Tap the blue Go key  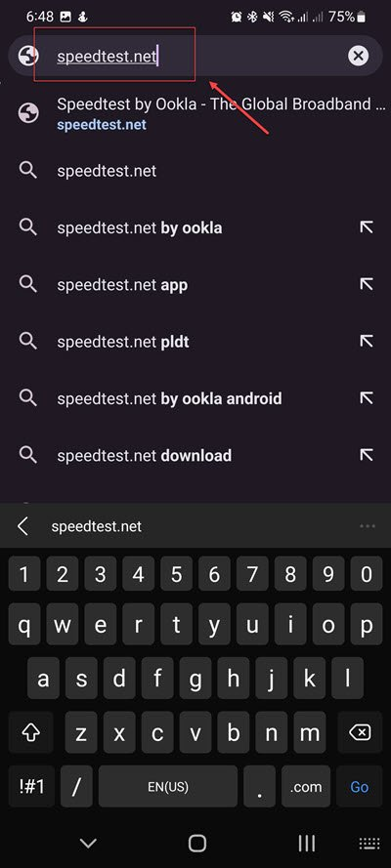(360, 787)
